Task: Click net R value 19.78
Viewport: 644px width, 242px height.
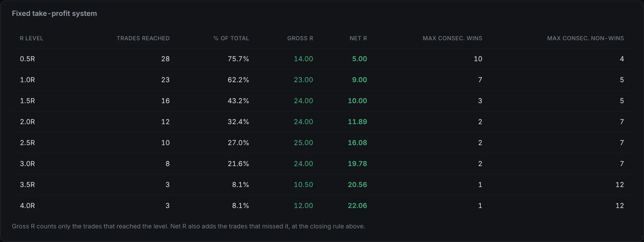Action: (357, 163)
